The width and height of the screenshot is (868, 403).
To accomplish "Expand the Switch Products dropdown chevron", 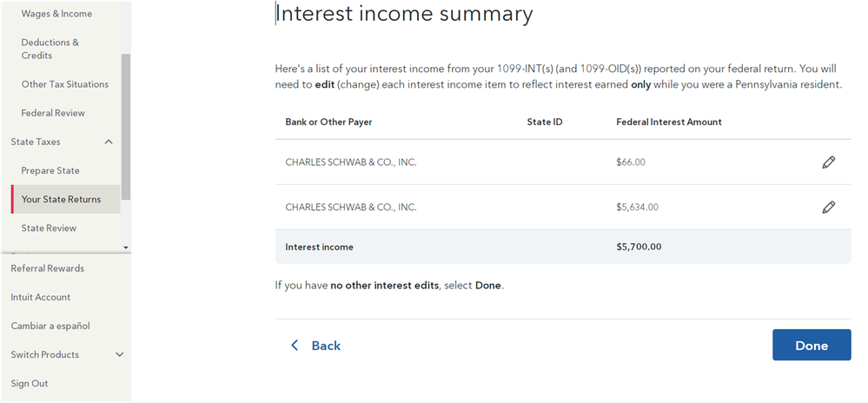I will click(x=119, y=354).
